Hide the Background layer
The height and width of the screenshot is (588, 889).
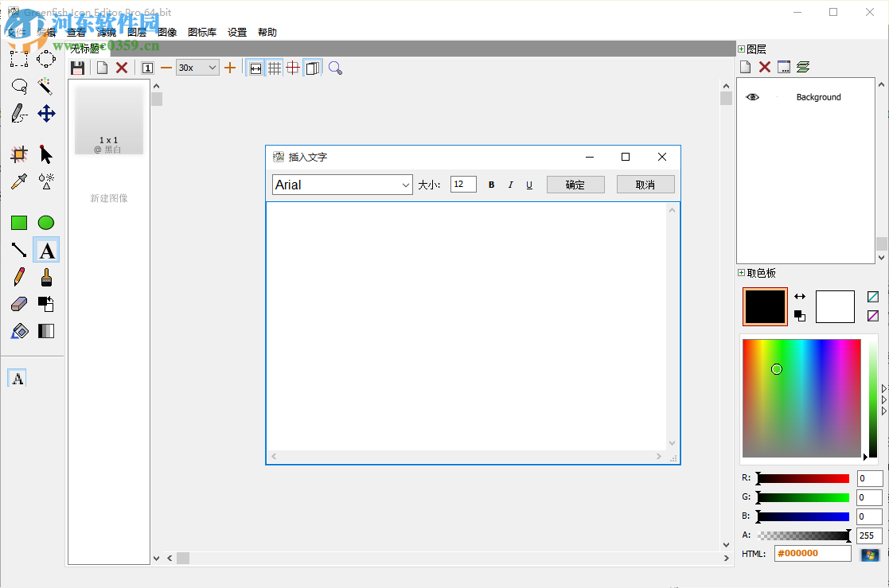pos(752,96)
